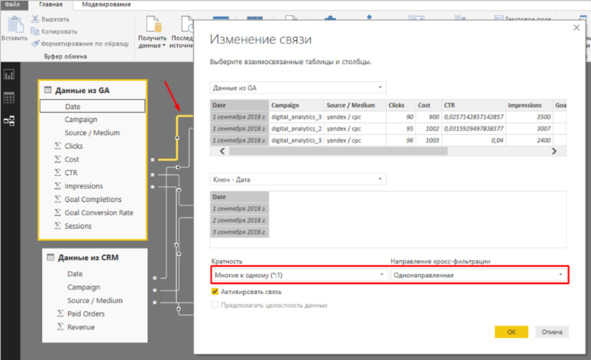Select Source / Medium in Данные из GA
The height and width of the screenshot is (360, 591).
(92, 133)
